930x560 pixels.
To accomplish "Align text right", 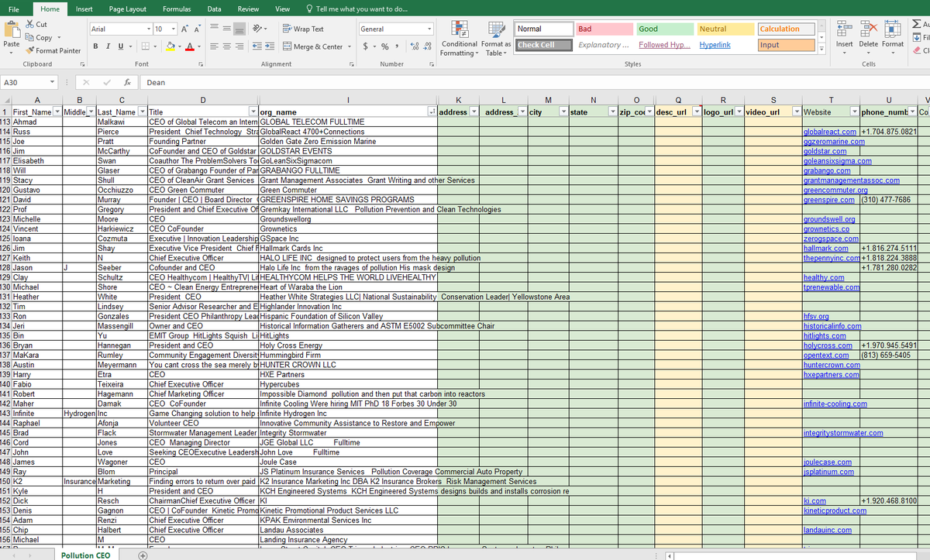I will pyautogui.click(x=239, y=46).
